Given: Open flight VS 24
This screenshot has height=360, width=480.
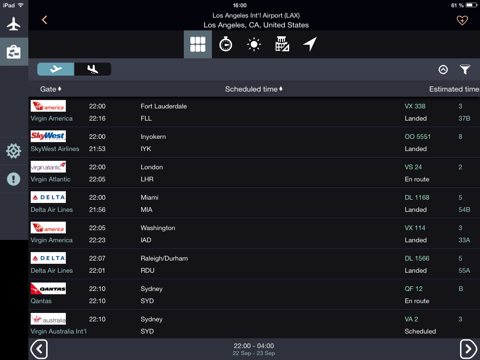Looking at the screenshot, I should (413, 167).
